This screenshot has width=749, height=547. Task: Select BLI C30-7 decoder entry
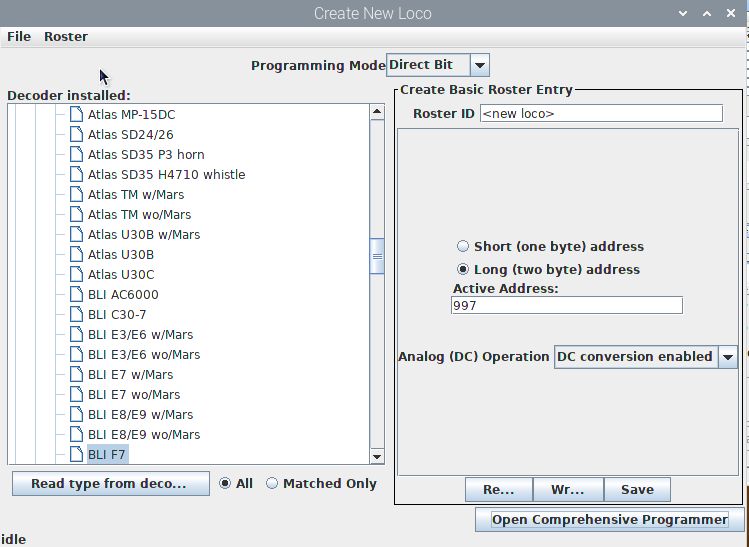117,315
